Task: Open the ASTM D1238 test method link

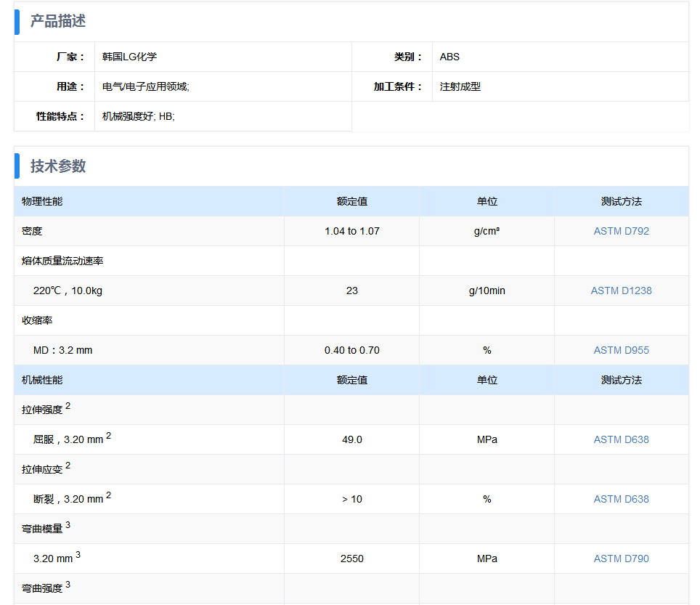Action: tap(621, 291)
